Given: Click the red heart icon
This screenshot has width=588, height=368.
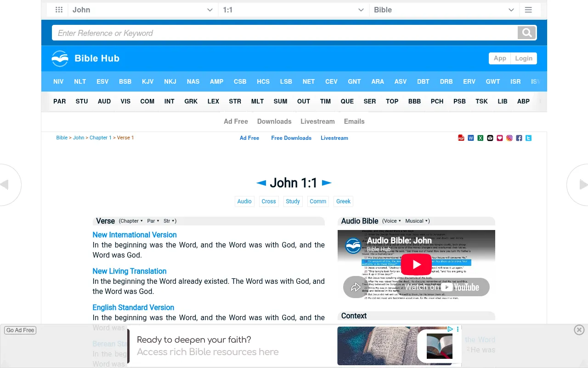Looking at the screenshot, I should point(500,138).
